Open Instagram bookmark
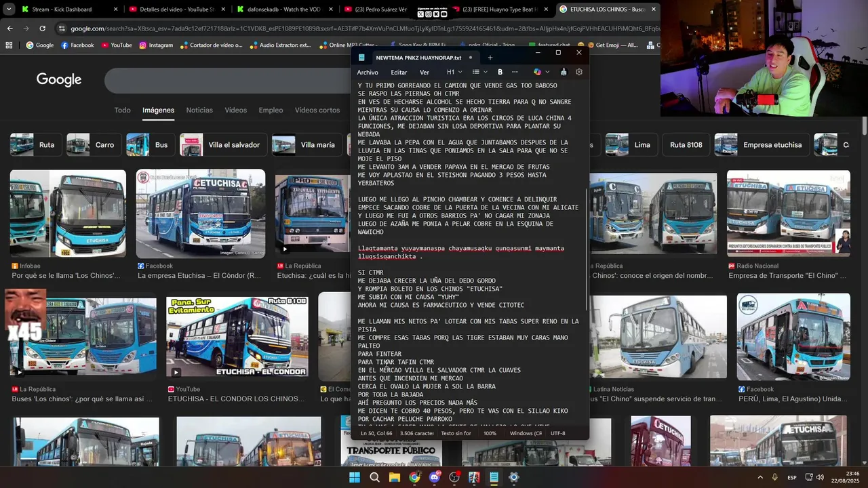Screen dimensions: 868x488 pos(155,45)
